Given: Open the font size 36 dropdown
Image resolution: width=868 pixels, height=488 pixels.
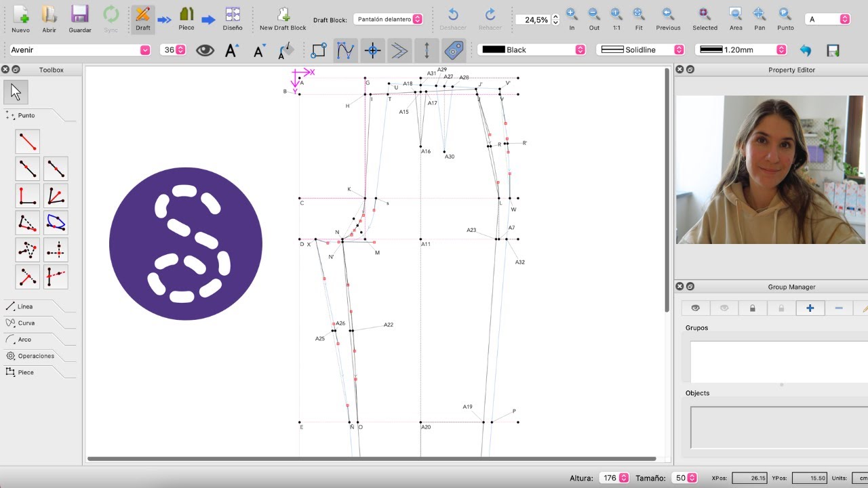Looking at the screenshot, I should (173, 50).
